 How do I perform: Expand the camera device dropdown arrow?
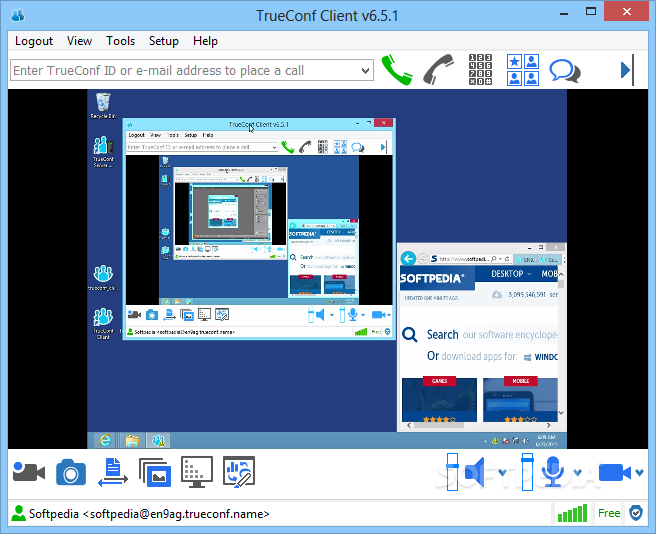point(639,473)
